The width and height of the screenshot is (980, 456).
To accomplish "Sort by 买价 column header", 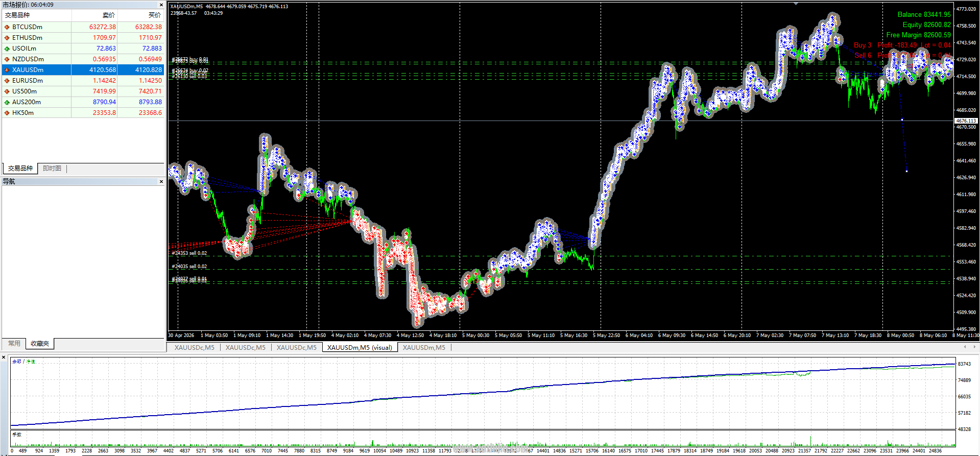I will click(x=141, y=15).
